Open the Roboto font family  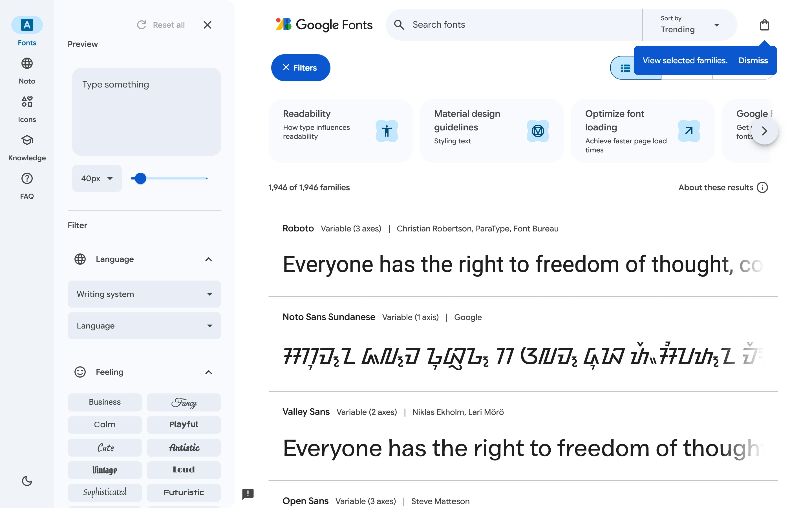[298, 229]
